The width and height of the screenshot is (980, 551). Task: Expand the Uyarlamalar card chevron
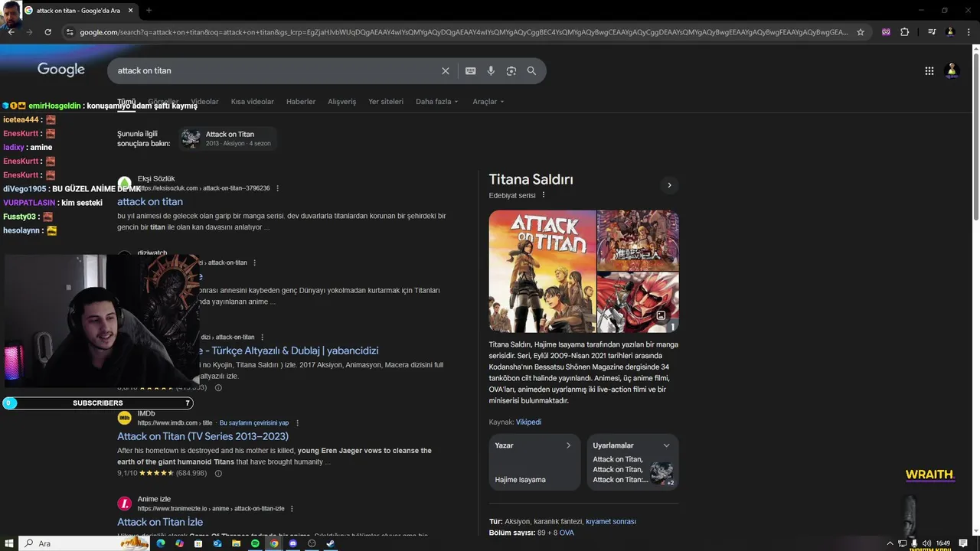click(666, 445)
